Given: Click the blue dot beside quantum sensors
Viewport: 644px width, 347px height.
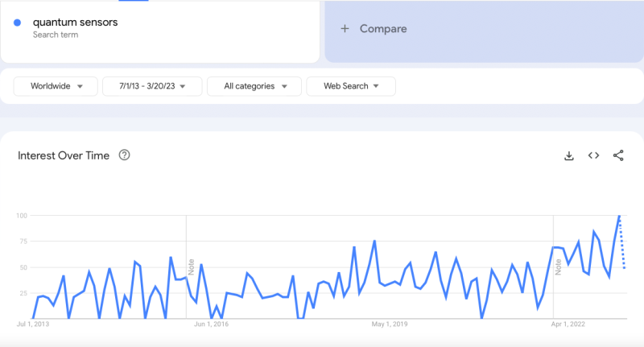Looking at the screenshot, I should (x=18, y=23).
